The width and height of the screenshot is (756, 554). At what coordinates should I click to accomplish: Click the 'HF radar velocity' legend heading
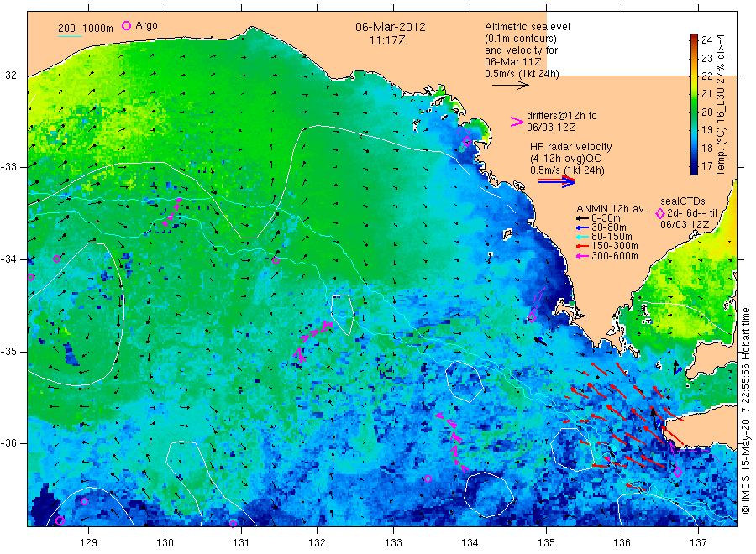pyautogui.click(x=571, y=146)
